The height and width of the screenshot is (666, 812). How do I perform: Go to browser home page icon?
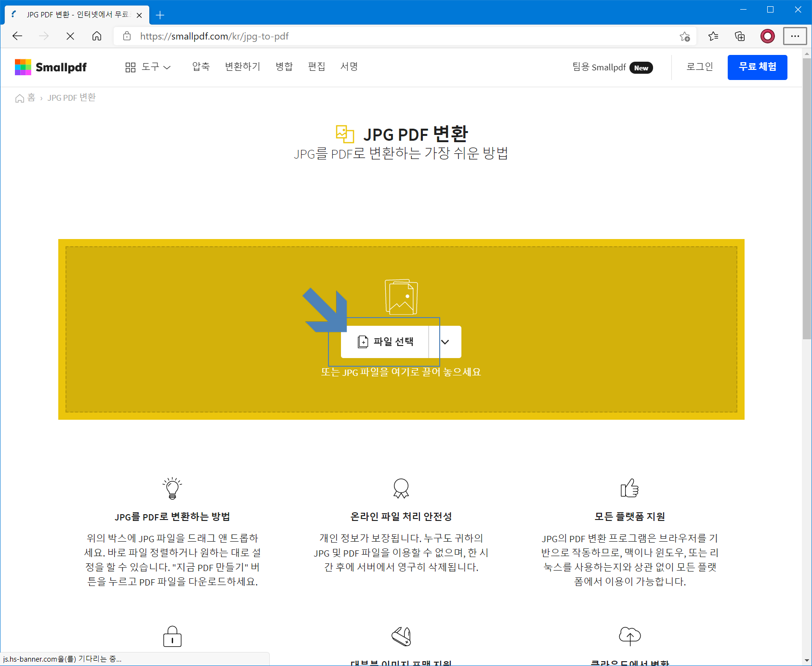pyautogui.click(x=97, y=36)
